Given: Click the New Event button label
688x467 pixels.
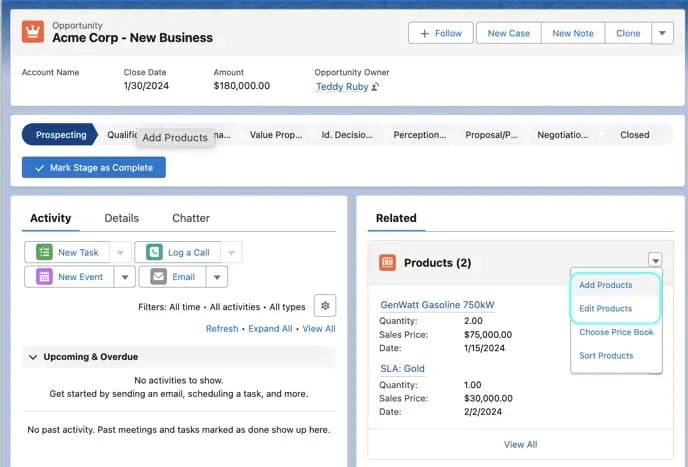Looking at the screenshot, I should [x=80, y=277].
